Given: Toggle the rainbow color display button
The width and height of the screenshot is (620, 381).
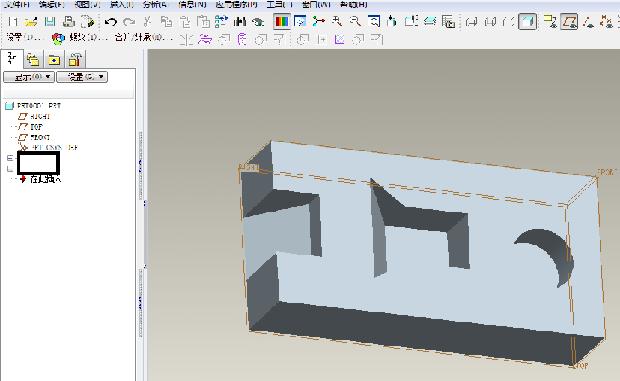Looking at the screenshot, I should [282, 21].
